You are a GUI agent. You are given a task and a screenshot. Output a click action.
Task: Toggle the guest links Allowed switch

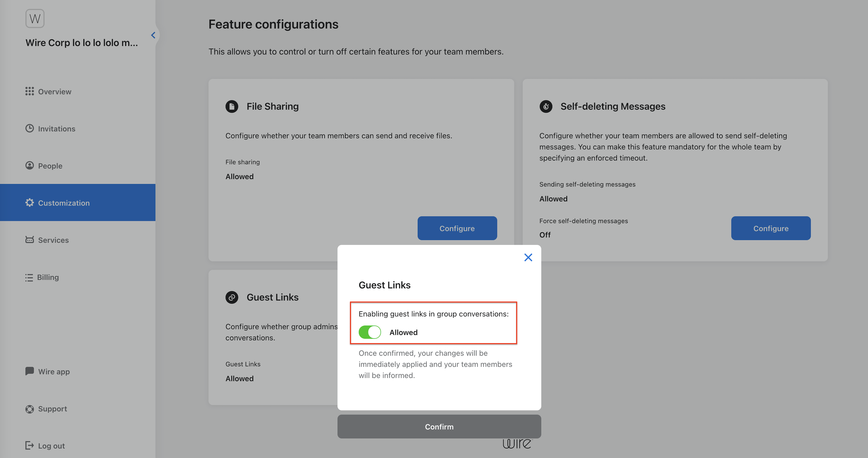tap(370, 332)
